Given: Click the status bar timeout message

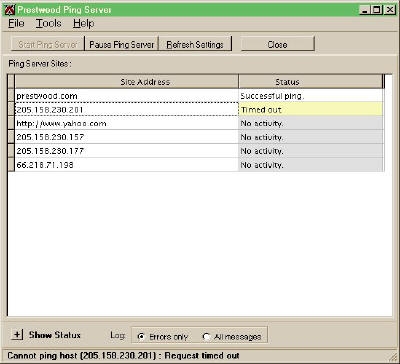Looking at the screenshot, I should 123,356.
